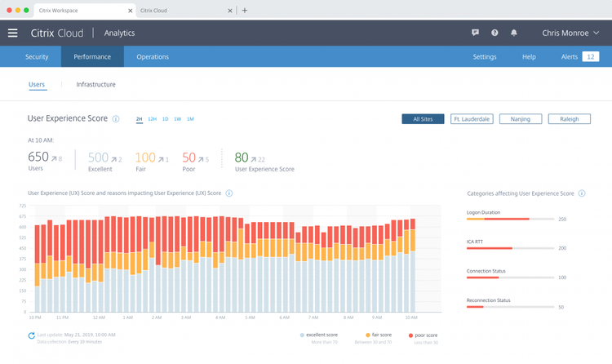This screenshot has height=364, width=612.
Task: Switch to the Infrastructure sub-tab
Action: pos(95,84)
